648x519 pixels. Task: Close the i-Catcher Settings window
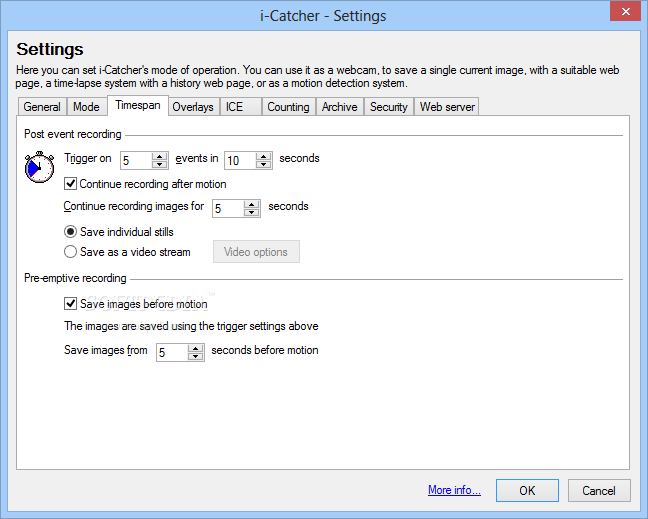625,11
